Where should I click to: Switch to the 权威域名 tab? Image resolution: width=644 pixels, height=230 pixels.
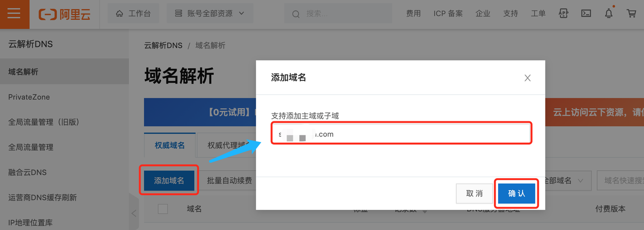point(170,145)
